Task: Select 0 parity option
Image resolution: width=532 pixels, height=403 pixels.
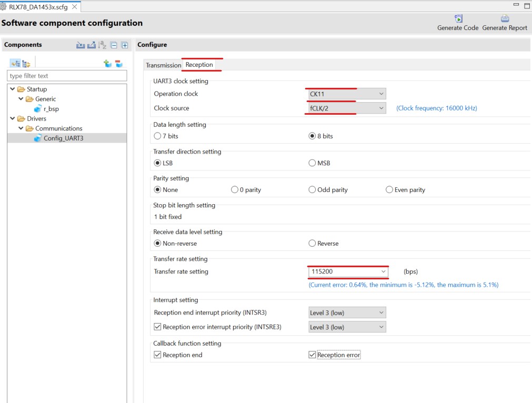Action: point(235,189)
